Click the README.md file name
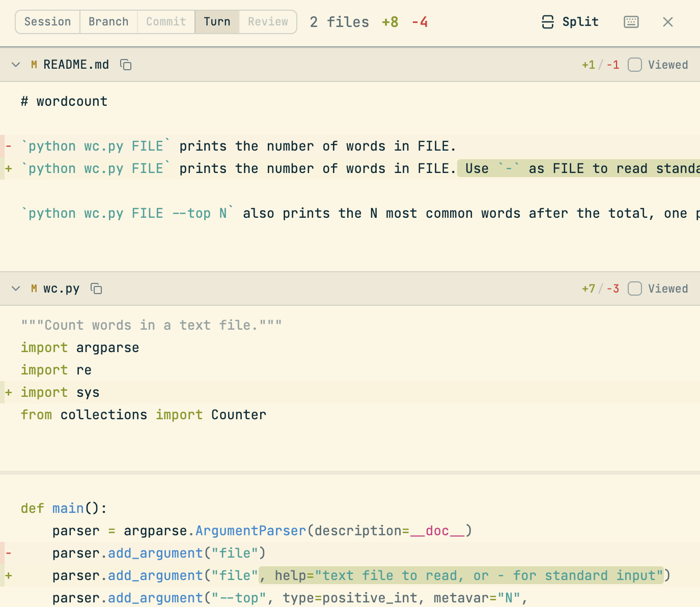 pyautogui.click(x=76, y=65)
